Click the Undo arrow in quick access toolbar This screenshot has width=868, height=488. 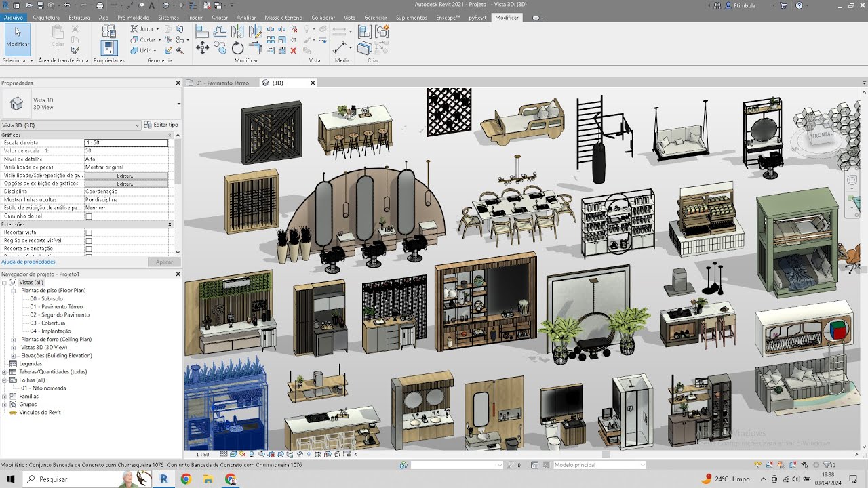pos(66,5)
